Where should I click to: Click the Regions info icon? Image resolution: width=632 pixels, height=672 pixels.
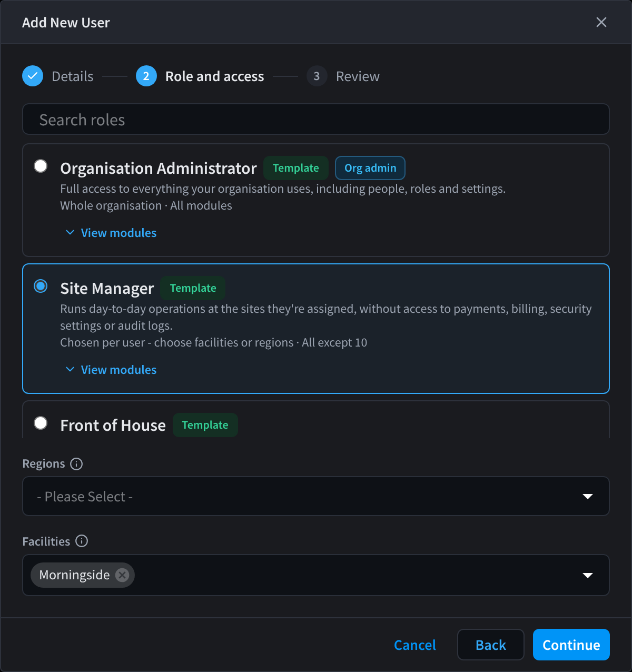pos(76,464)
